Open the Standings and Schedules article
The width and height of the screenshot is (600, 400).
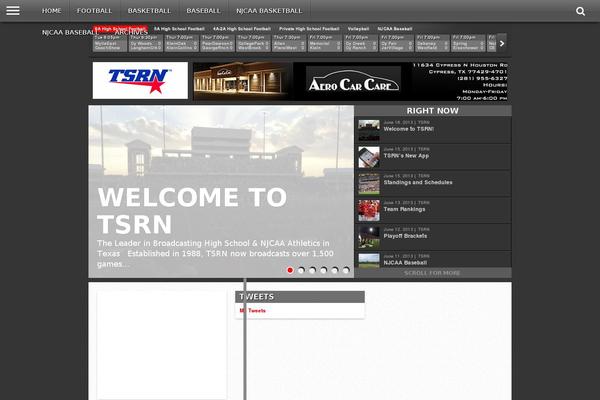(418, 183)
